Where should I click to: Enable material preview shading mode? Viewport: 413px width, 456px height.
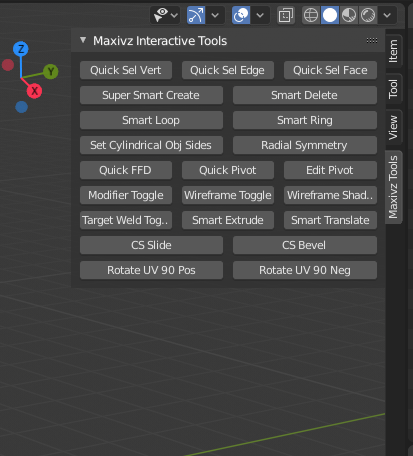click(x=349, y=15)
